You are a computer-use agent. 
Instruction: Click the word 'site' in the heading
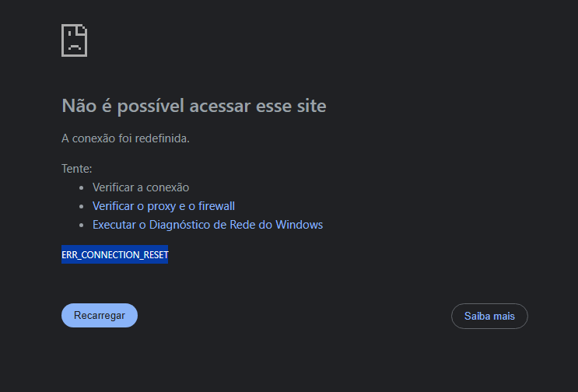coord(311,106)
